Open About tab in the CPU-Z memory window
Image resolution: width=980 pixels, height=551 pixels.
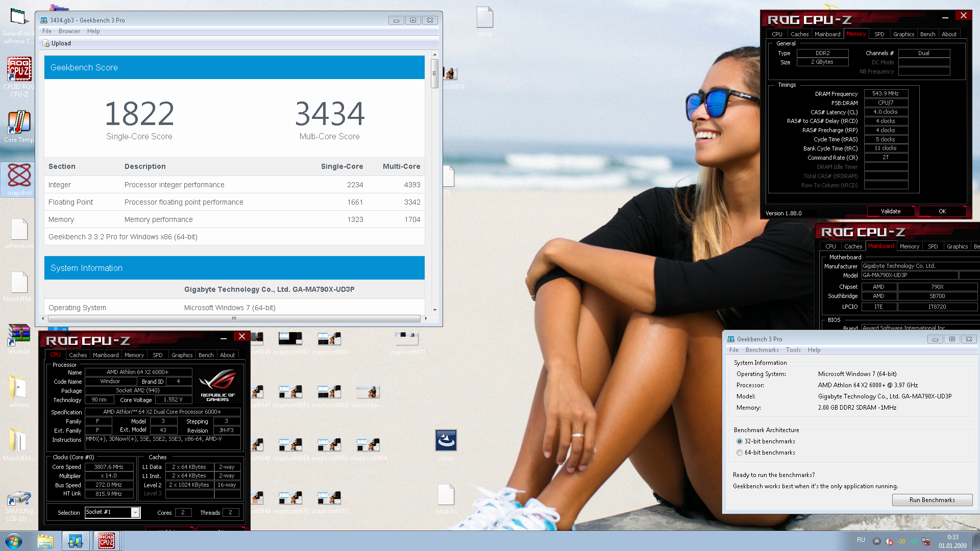click(949, 34)
